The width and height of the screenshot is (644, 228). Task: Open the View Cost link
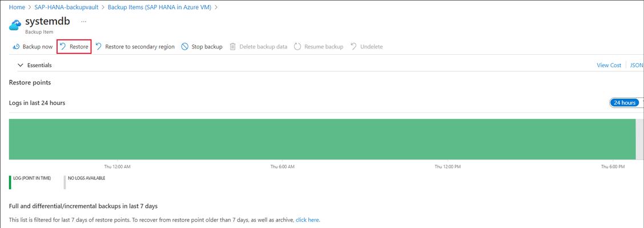point(609,65)
